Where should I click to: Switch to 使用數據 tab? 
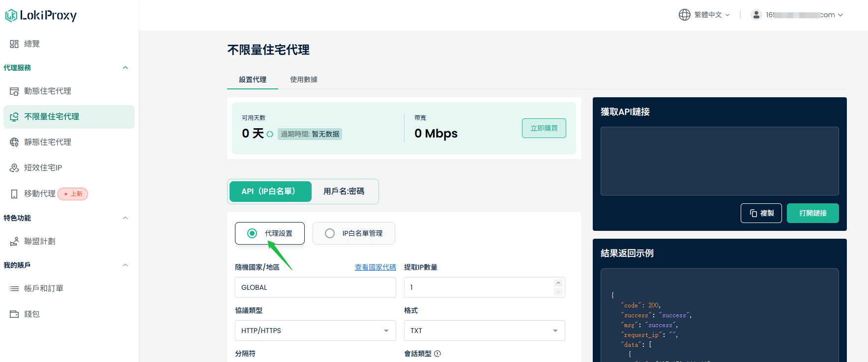[x=304, y=80]
